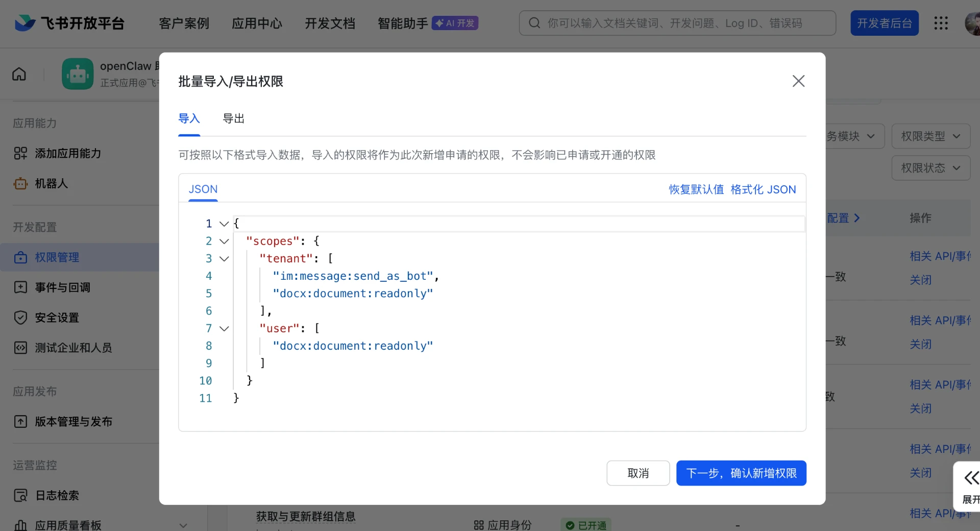
Task: Open 事件与回调 events and callbacks
Action: pos(62,287)
